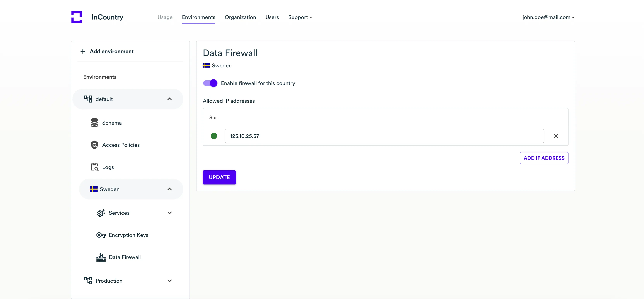This screenshot has width=644, height=299.
Task: Expand the Production environment
Action: coord(169,281)
